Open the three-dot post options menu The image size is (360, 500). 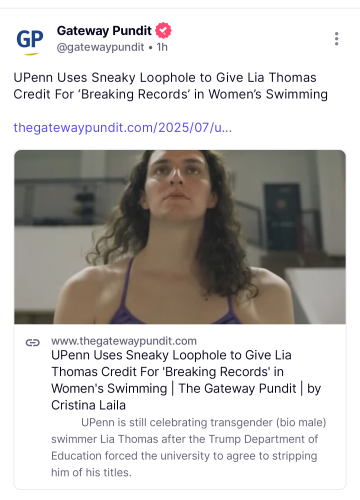click(337, 39)
